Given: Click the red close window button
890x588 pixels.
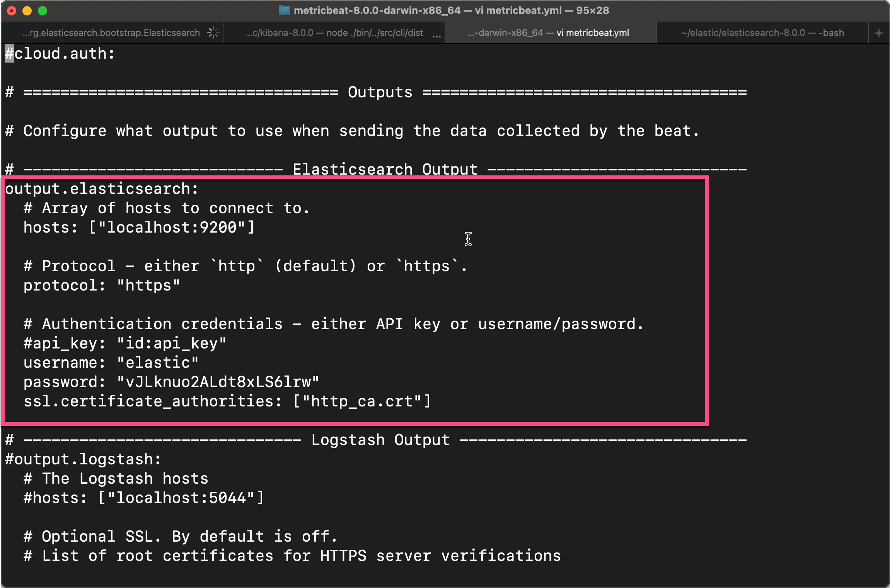Looking at the screenshot, I should coord(12,11).
